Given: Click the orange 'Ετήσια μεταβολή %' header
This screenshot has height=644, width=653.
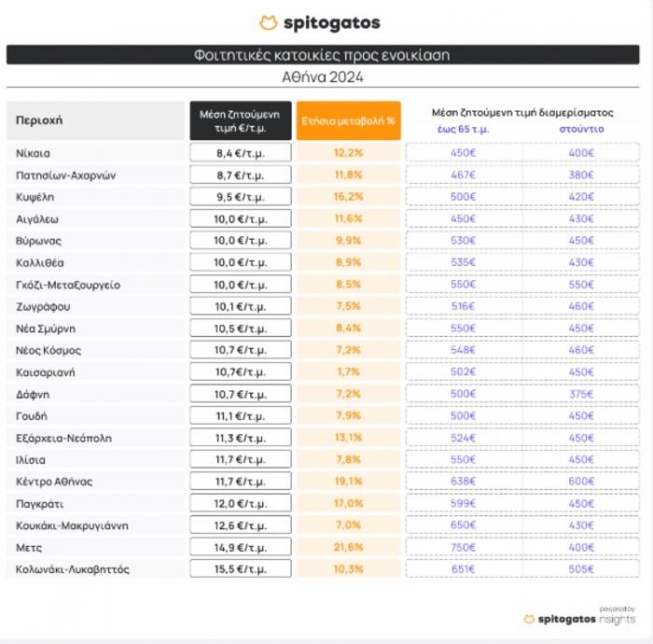Looking at the screenshot, I should (349, 120).
